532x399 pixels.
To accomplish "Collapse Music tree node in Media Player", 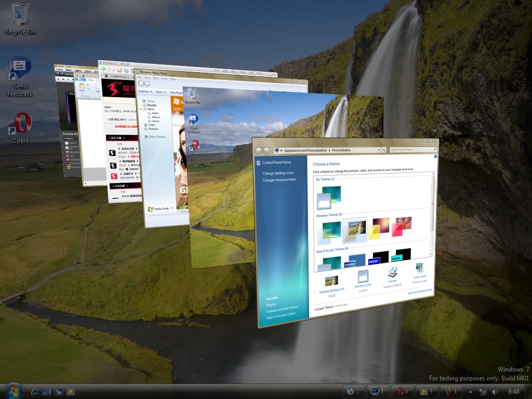I will [141, 109].
